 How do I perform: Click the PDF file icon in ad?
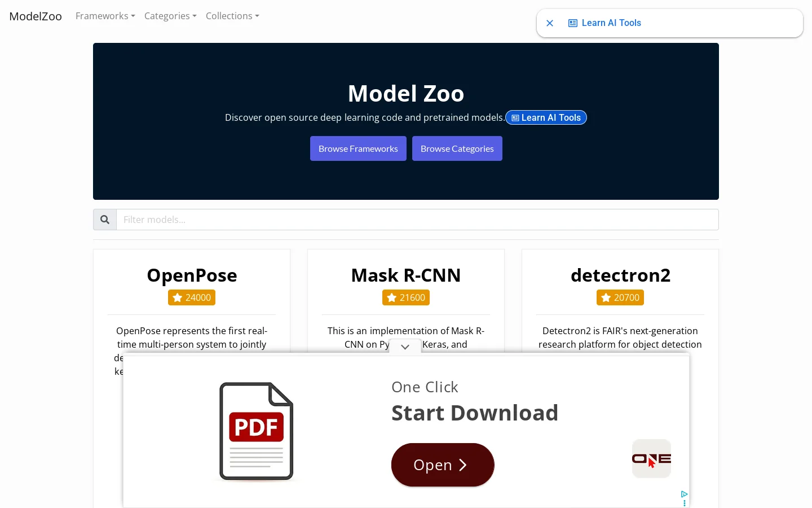[257, 431]
